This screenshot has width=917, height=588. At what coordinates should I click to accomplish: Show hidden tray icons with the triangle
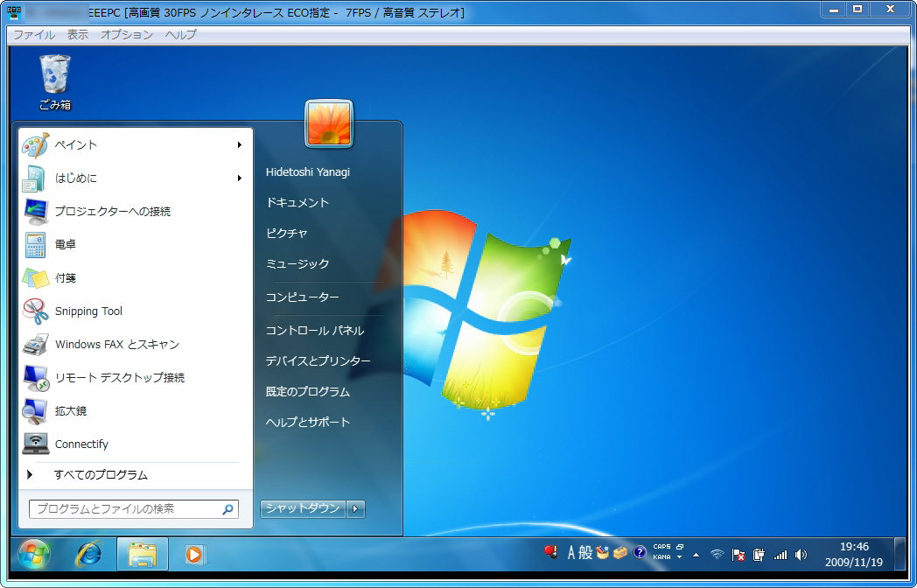click(x=696, y=554)
